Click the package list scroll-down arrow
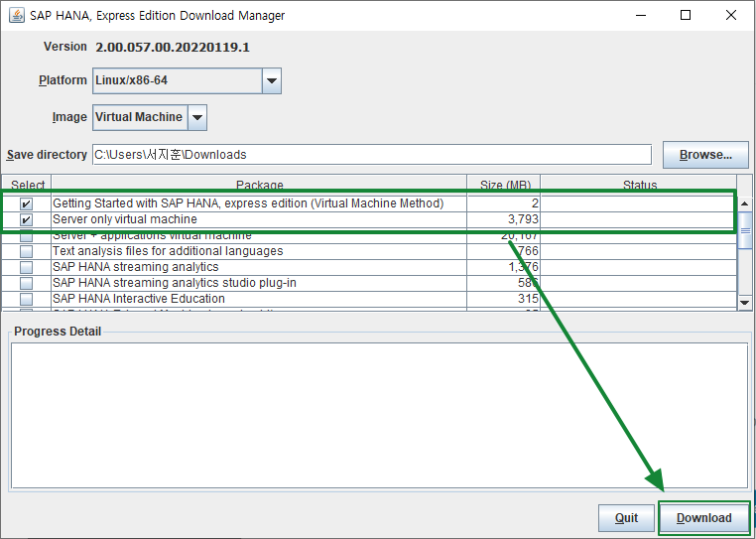Screen dimensions: 756x539 coord(745,302)
